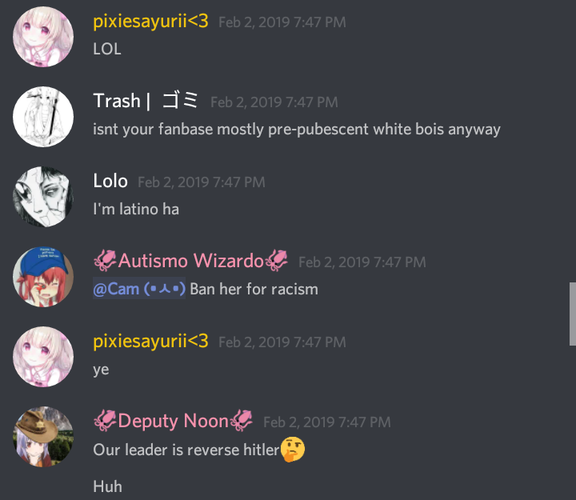
Task: Select the thinking face emoji
Action: 293,449
